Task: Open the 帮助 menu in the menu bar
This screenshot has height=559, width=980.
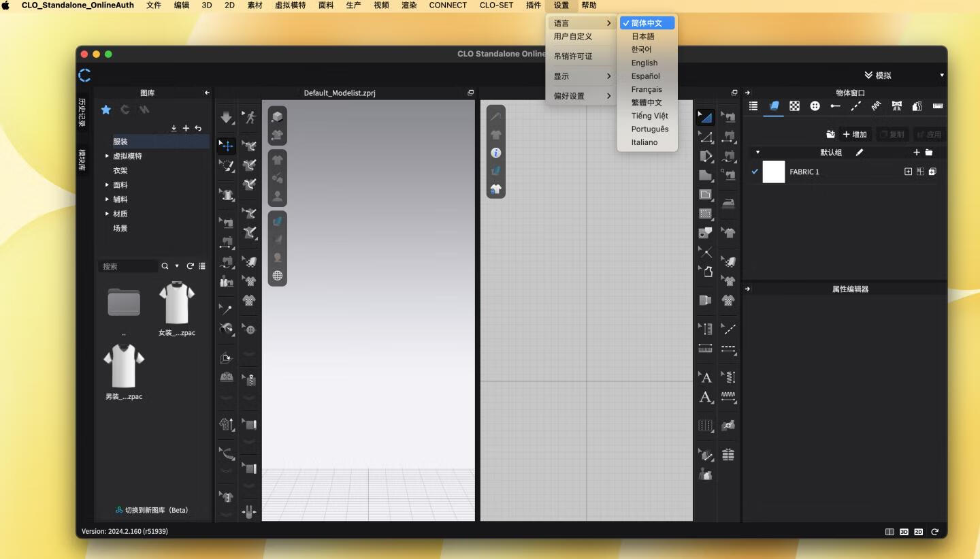Action: (x=589, y=5)
